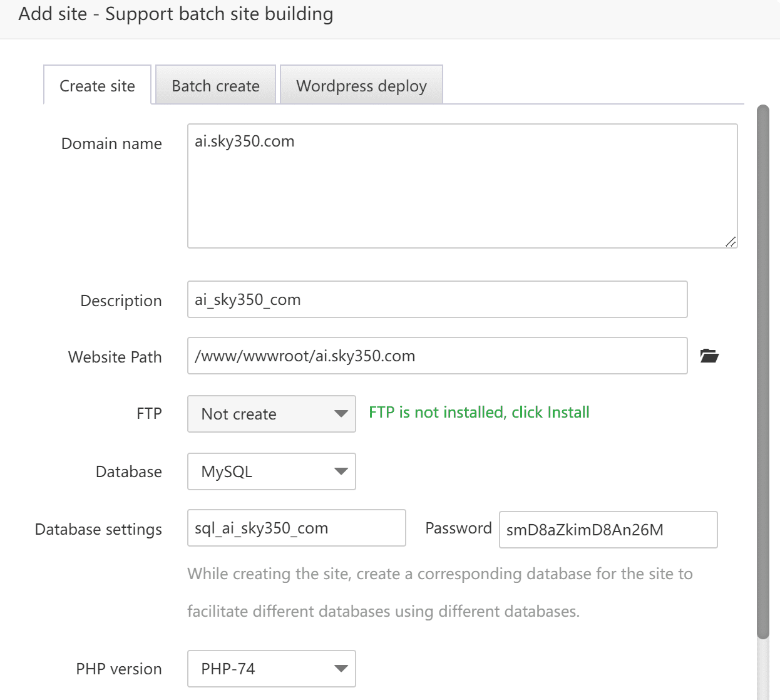780x700 pixels.
Task: Select the database name sql_ai_sky350_com field
Action: click(296, 528)
